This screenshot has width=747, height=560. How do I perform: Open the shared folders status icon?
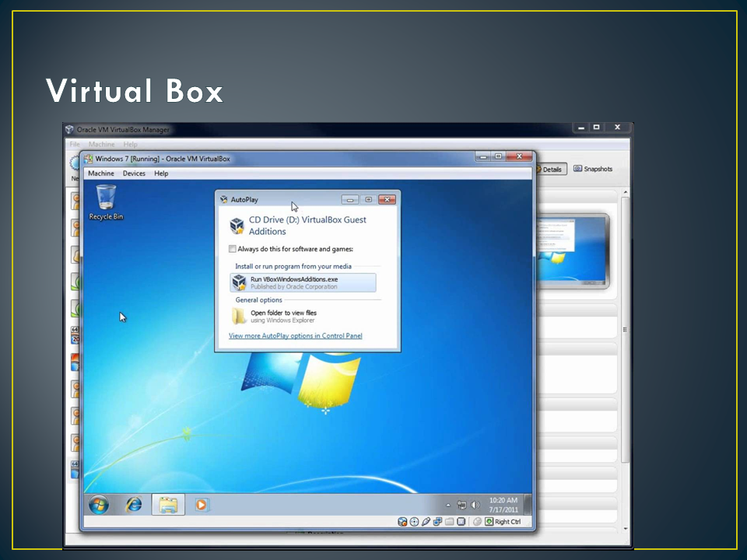pyautogui.click(x=448, y=521)
